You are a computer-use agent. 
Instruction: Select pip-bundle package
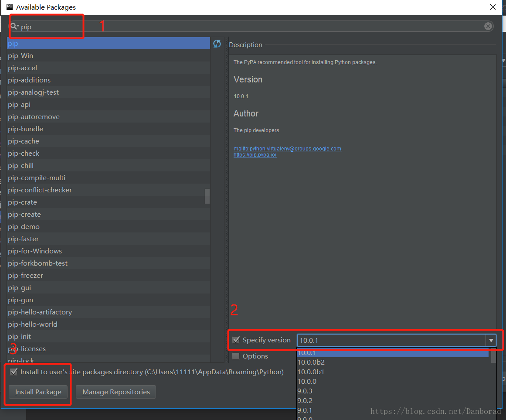[109, 129]
